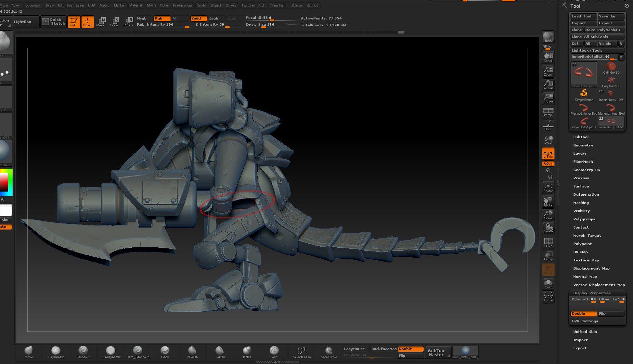Open the Render menu
633x364 pixels.
[202, 5]
